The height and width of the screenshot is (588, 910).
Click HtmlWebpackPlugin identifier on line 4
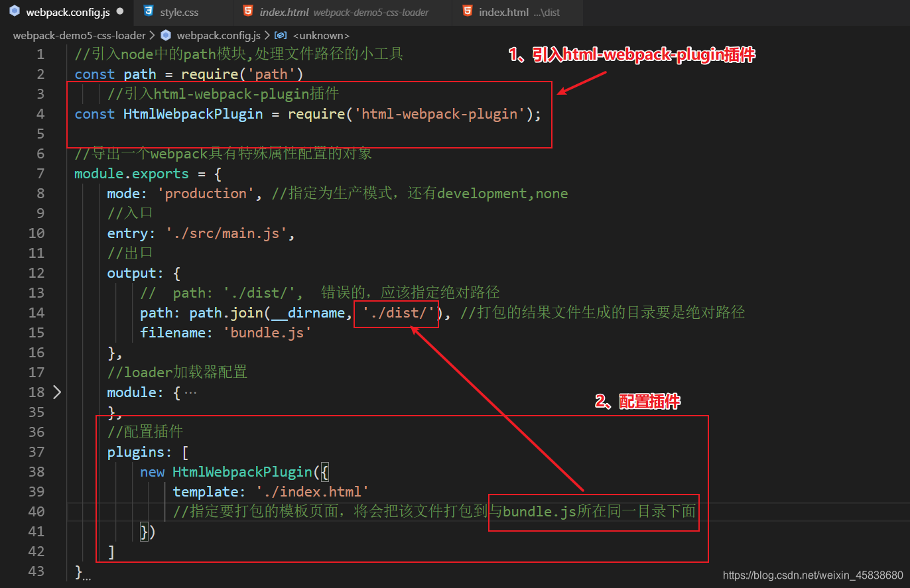pos(193,113)
